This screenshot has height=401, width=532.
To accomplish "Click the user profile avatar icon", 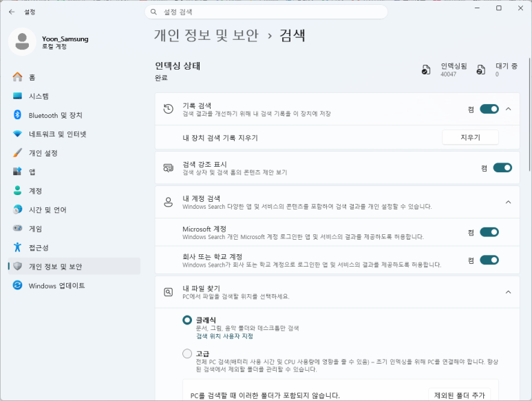I will pos(22,42).
